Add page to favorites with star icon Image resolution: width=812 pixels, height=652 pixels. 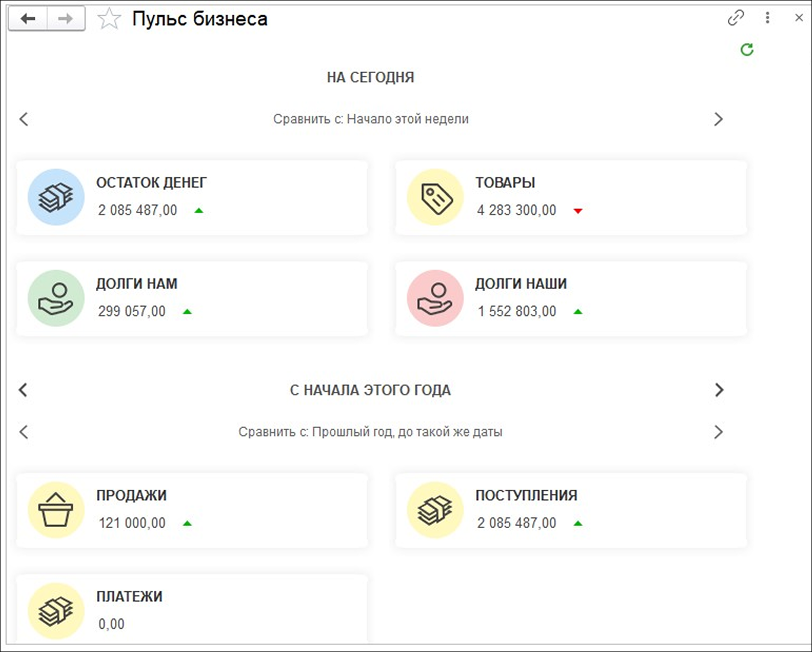coord(109,19)
